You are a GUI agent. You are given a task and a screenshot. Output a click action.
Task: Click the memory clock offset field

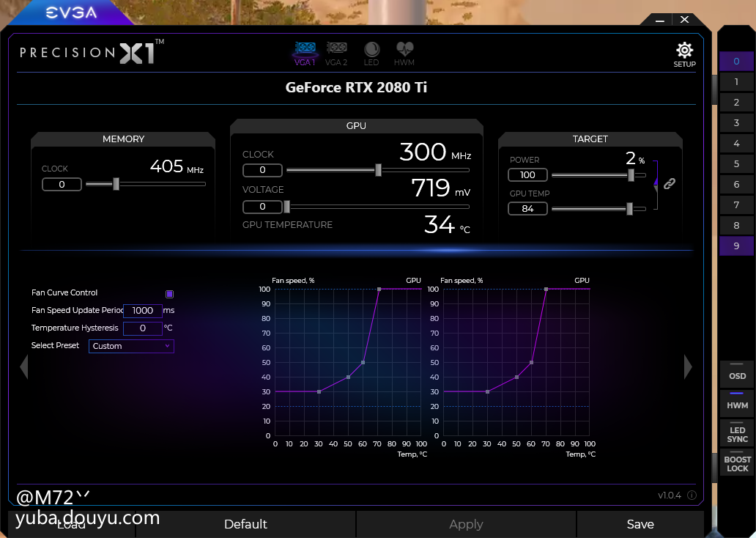click(62, 184)
